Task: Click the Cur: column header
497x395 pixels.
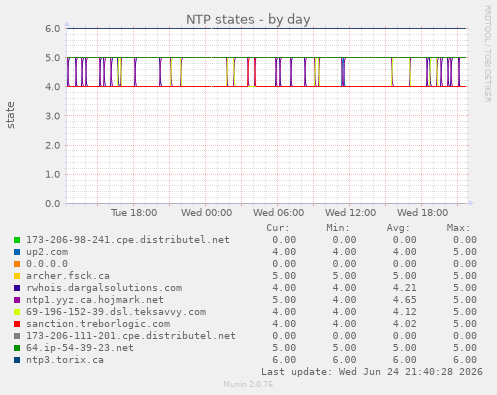Action: [278, 228]
